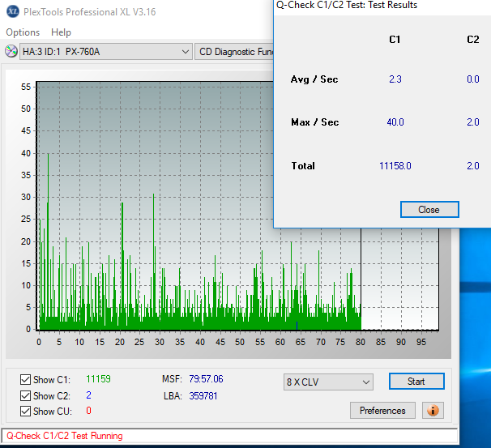
Task: Click the orange info icon button
Action: (433, 410)
